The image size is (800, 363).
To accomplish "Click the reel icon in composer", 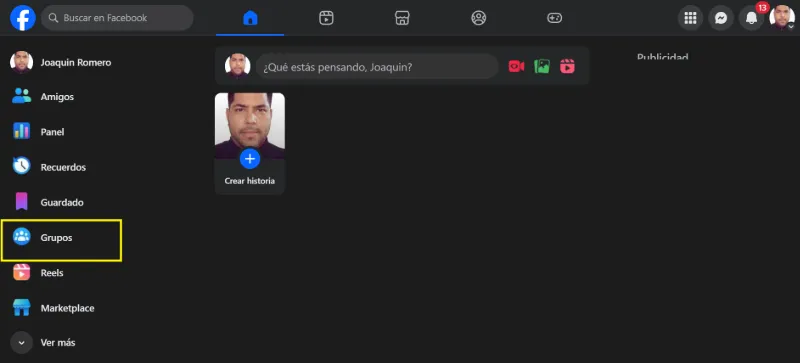I will (x=567, y=66).
